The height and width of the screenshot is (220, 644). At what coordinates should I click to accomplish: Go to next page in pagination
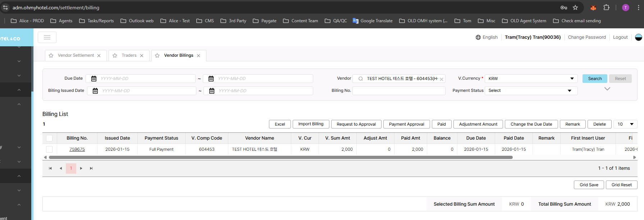81,168
